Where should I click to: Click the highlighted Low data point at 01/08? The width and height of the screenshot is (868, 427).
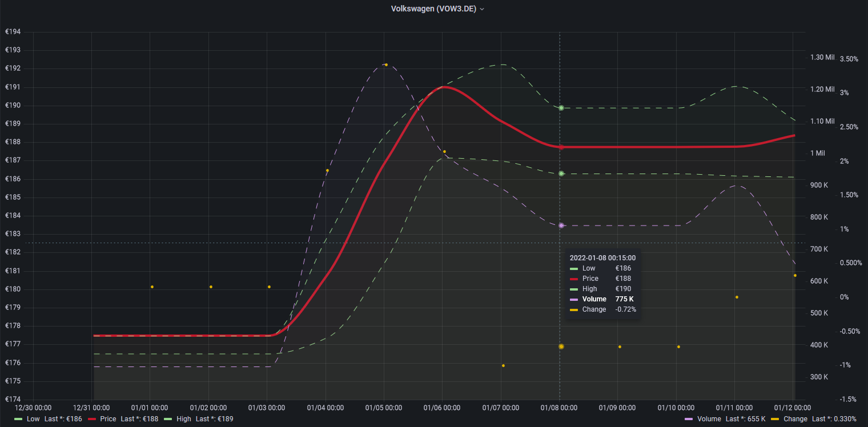pyautogui.click(x=561, y=174)
